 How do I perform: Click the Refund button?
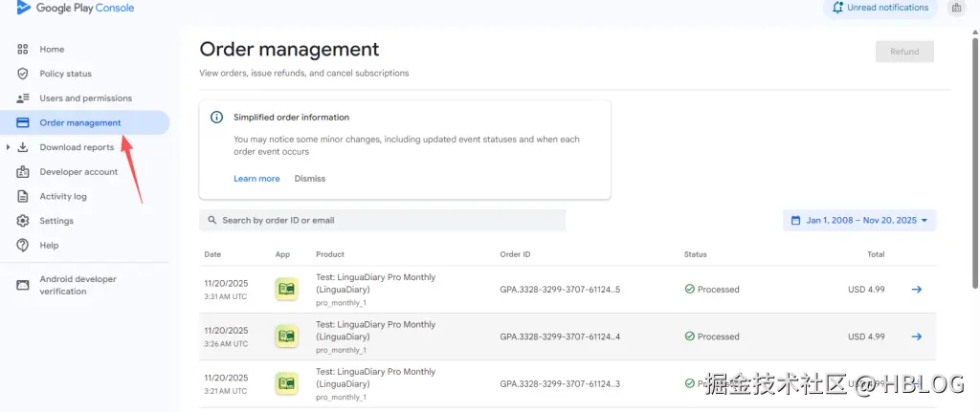[904, 52]
